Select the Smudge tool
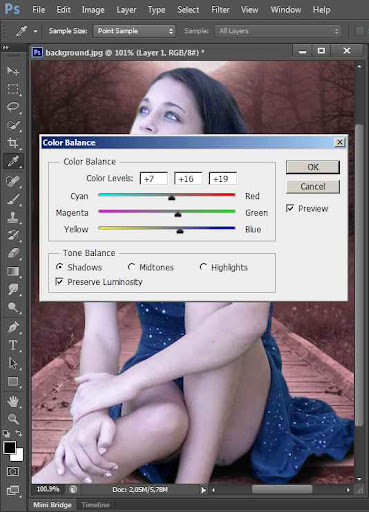 click(13, 289)
